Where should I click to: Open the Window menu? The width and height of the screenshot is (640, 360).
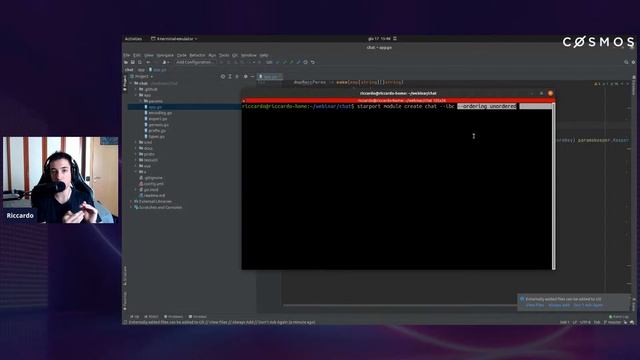[249, 55]
